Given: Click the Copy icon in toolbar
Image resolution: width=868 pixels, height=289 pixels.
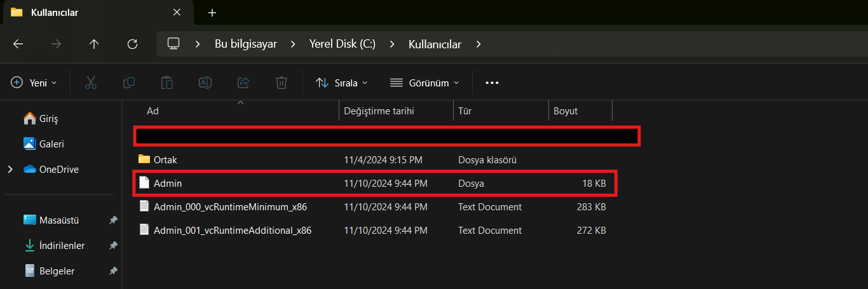Looking at the screenshot, I should point(129,83).
